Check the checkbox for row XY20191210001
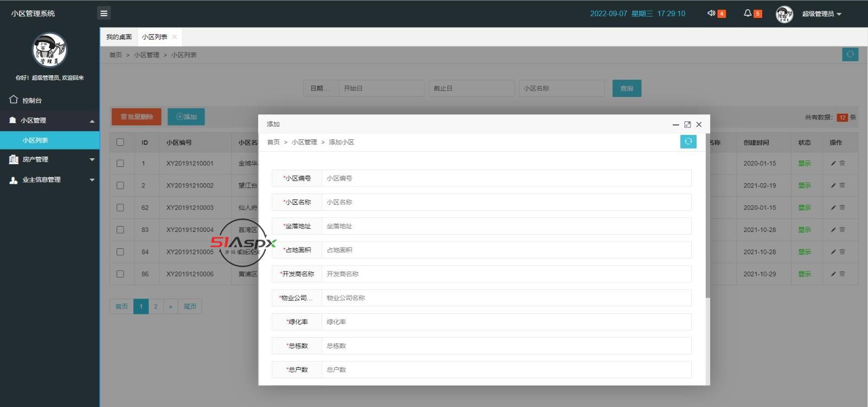Image resolution: width=868 pixels, height=407 pixels. click(x=120, y=163)
